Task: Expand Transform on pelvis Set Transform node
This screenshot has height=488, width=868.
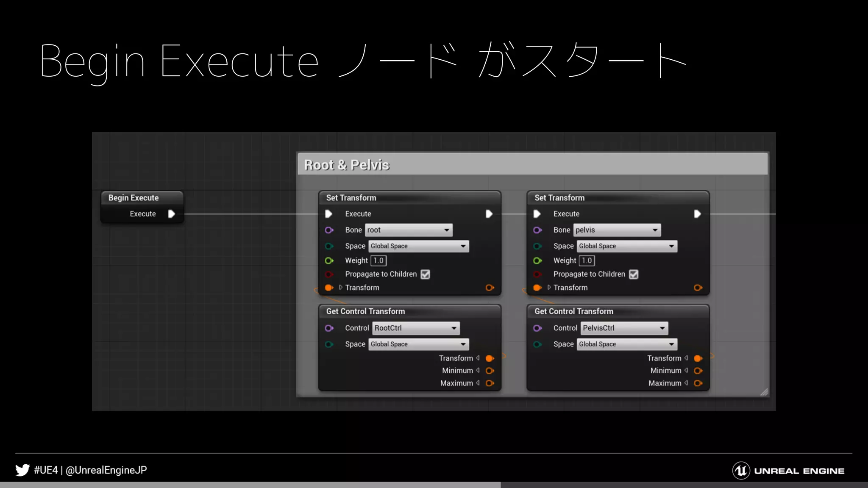Action: point(549,288)
